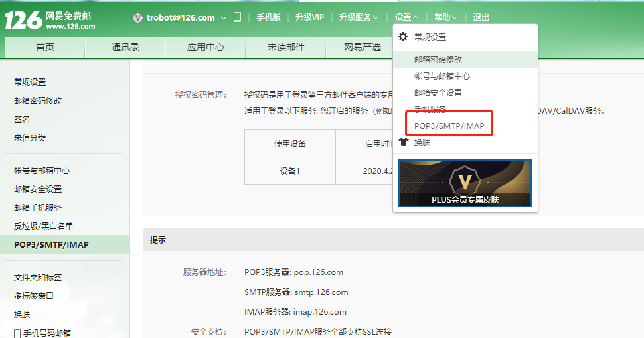Screen dimensions: 644x338
Task: Click the shirt icon next to 换肤
Action: click(404, 142)
